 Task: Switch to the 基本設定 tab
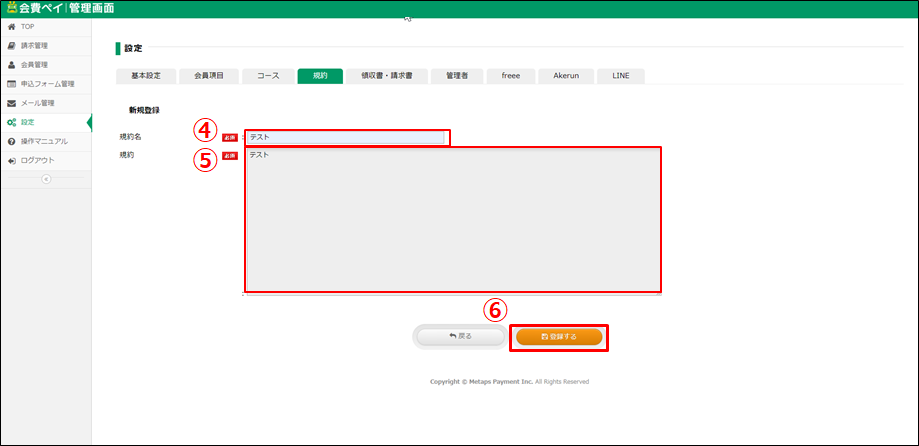coord(146,76)
